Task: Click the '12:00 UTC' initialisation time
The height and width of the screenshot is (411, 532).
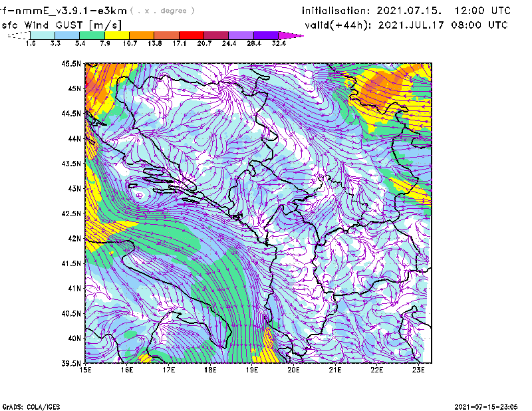Action: [x=483, y=11]
